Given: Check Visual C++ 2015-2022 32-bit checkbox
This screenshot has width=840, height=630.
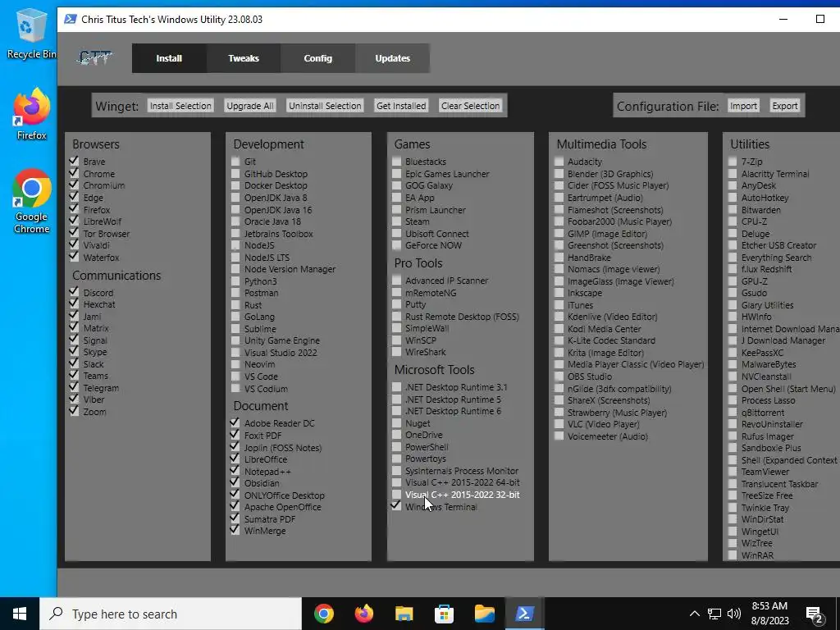Looking at the screenshot, I should [396, 494].
